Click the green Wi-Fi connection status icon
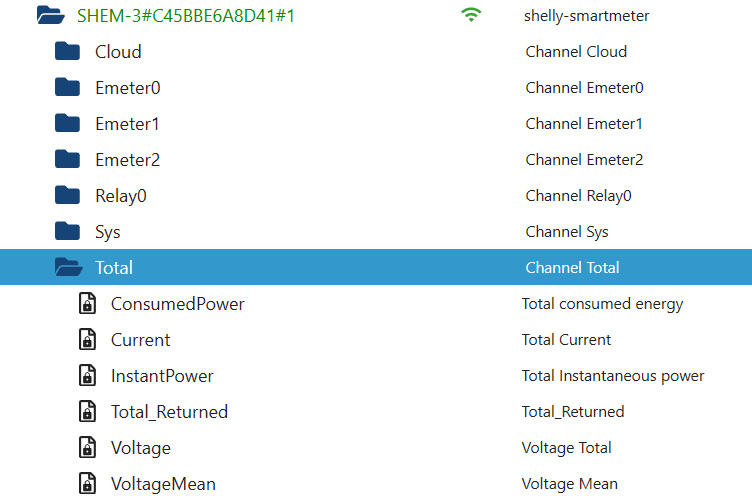This screenshot has width=752, height=499. click(471, 15)
